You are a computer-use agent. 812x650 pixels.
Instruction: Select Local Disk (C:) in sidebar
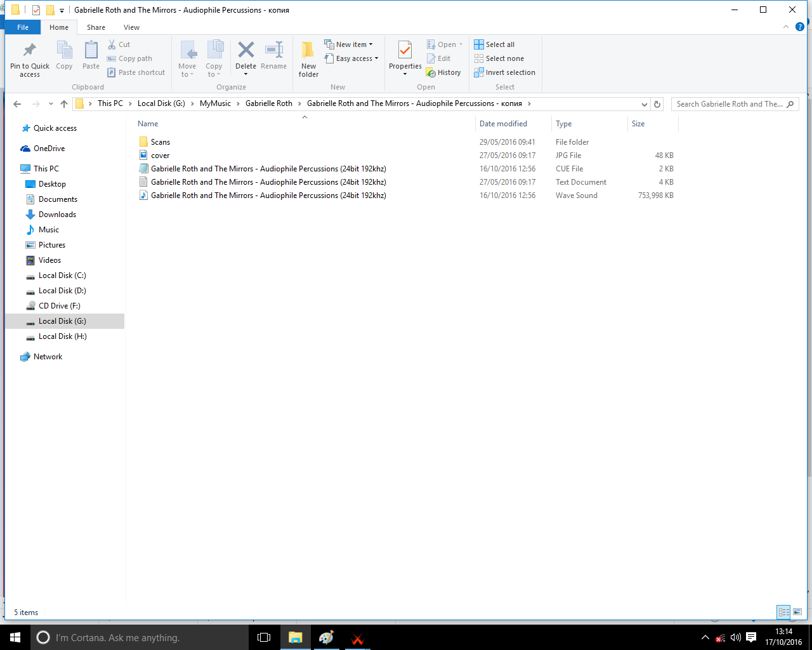pyautogui.click(x=62, y=275)
